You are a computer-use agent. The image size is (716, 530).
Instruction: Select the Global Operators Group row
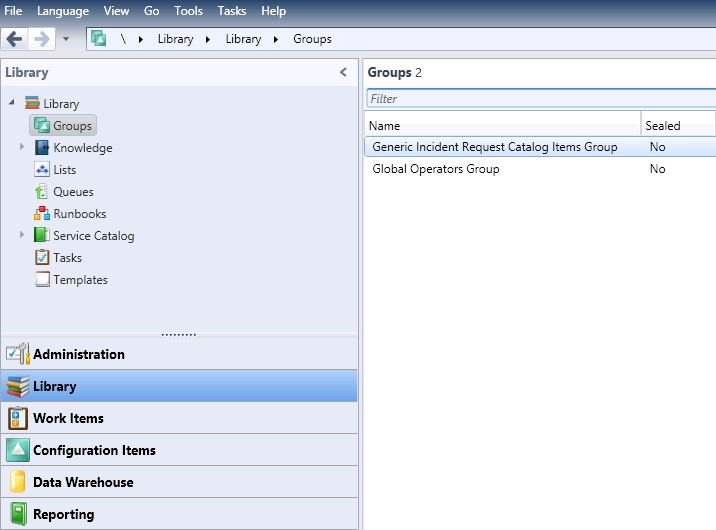pyautogui.click(x=540, y=169)
